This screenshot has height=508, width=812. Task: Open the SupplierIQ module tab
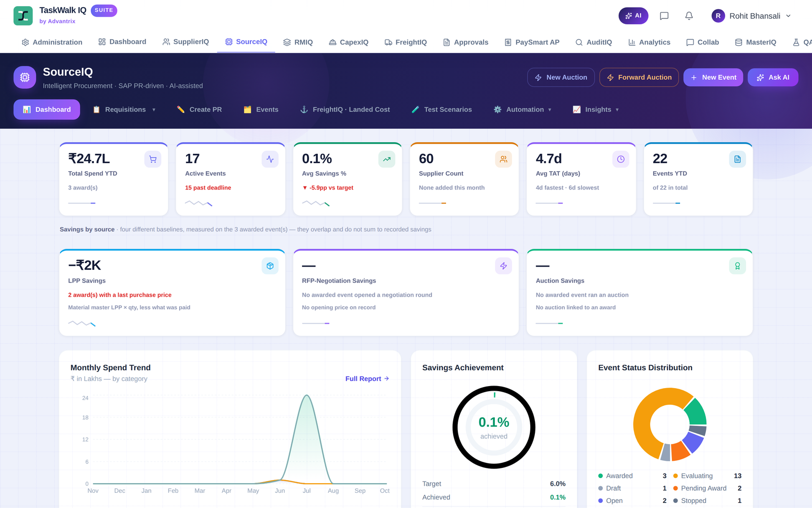pyautogui.click(x=186, y=42)
